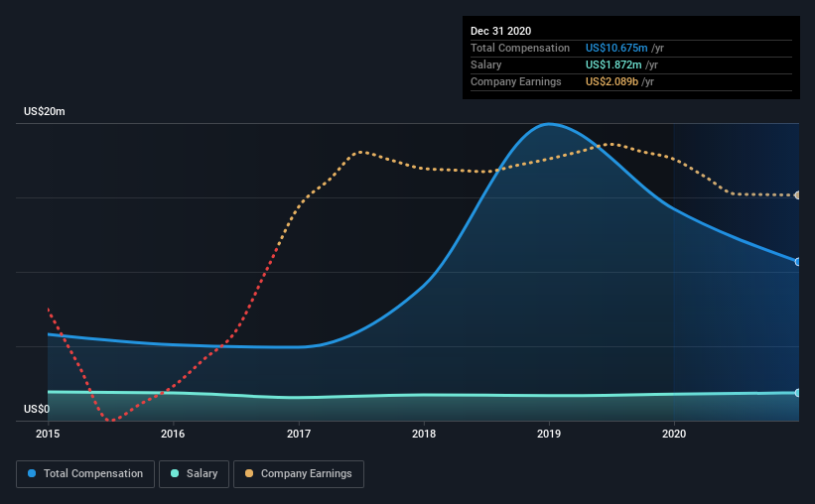Click the Salary tooltip row label
Image resolution: width=815 pixels, height=504 pixels.
click(x=486, y=64)
